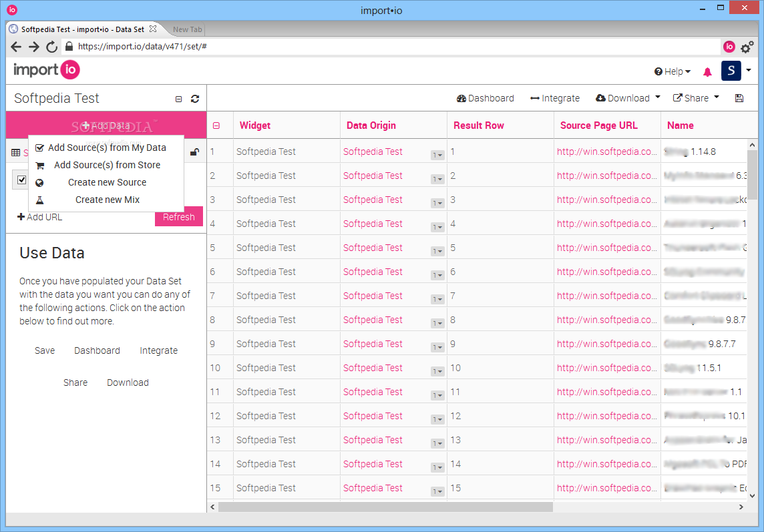The width and height of the screenshot is (764, 532).
Task: Click the import.io logo
Action: tap(47, 70)
